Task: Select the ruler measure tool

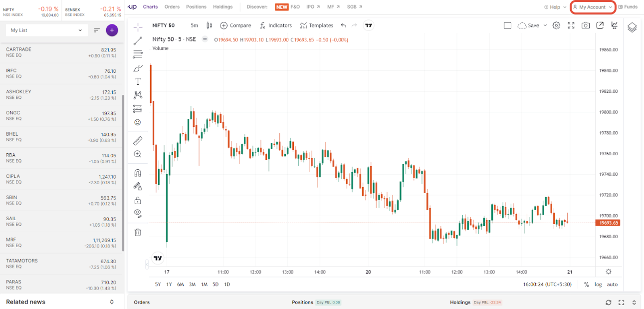Action: pyautogui.click(x=138, y=141)
